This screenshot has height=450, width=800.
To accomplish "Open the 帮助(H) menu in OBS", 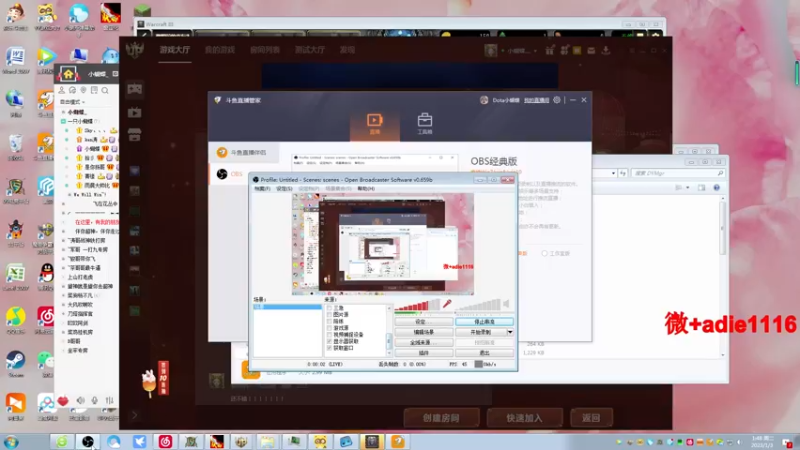I will coord(366,189).
